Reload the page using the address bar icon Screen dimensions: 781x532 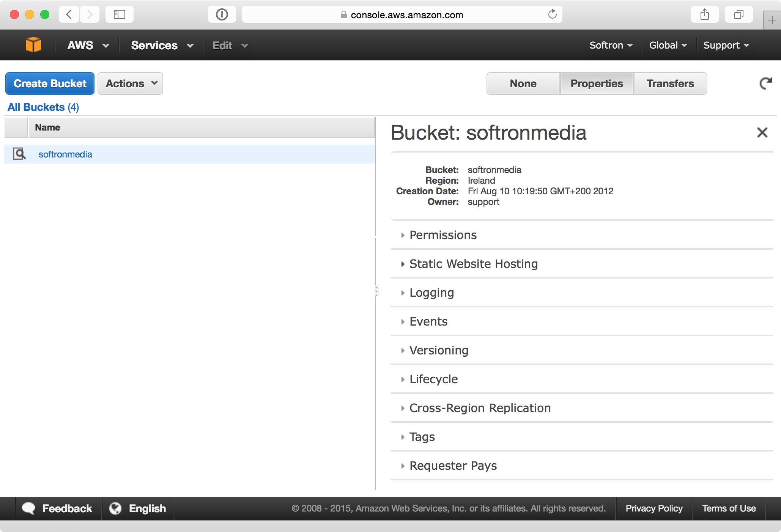click(552, 14)
